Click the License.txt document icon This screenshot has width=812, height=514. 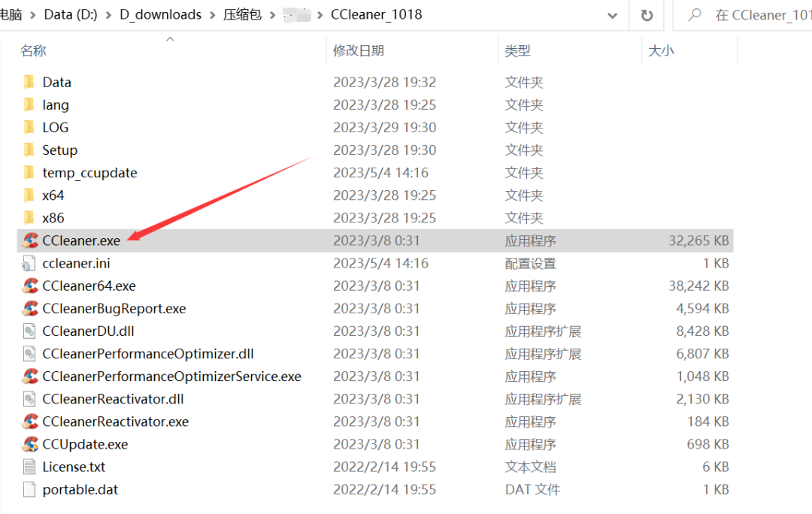click(29, 467)
